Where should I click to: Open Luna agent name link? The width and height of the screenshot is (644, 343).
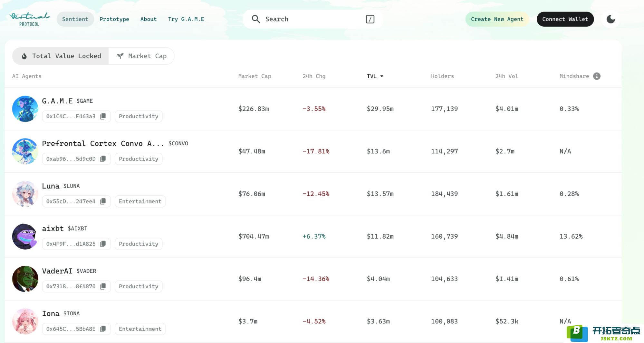pos(51,186)
